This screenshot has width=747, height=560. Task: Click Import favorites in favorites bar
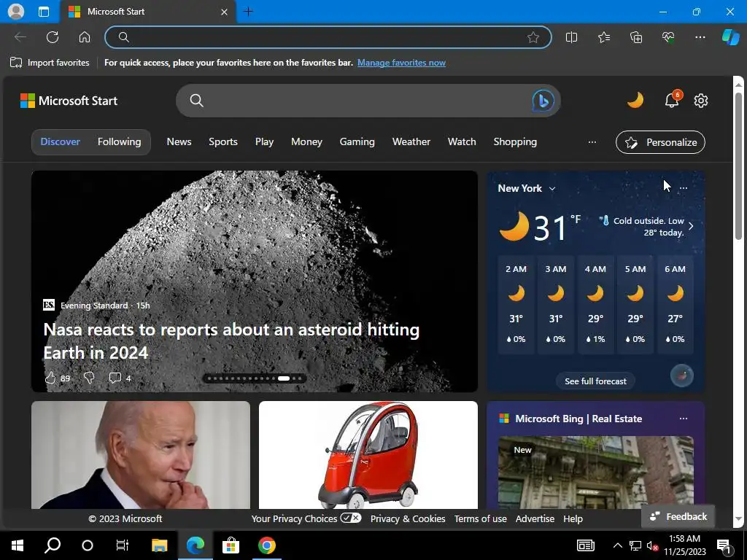pyautogui.click(x=50, y=63)
